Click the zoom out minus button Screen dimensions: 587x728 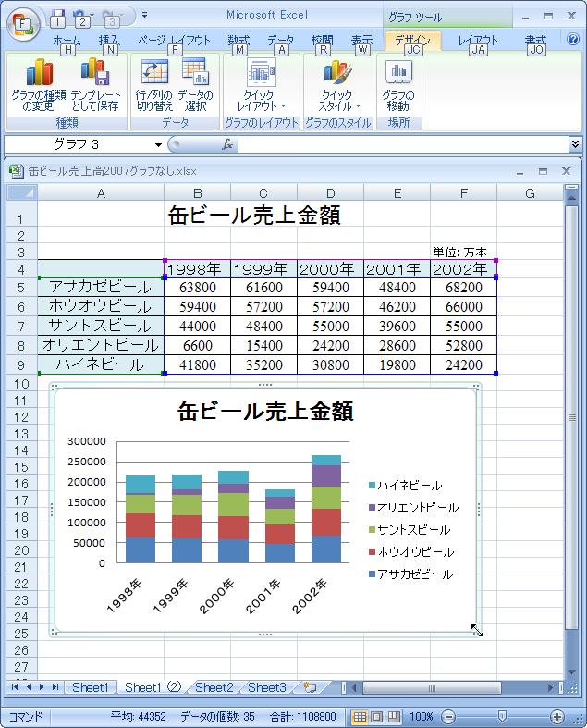[x=447, y=717]
